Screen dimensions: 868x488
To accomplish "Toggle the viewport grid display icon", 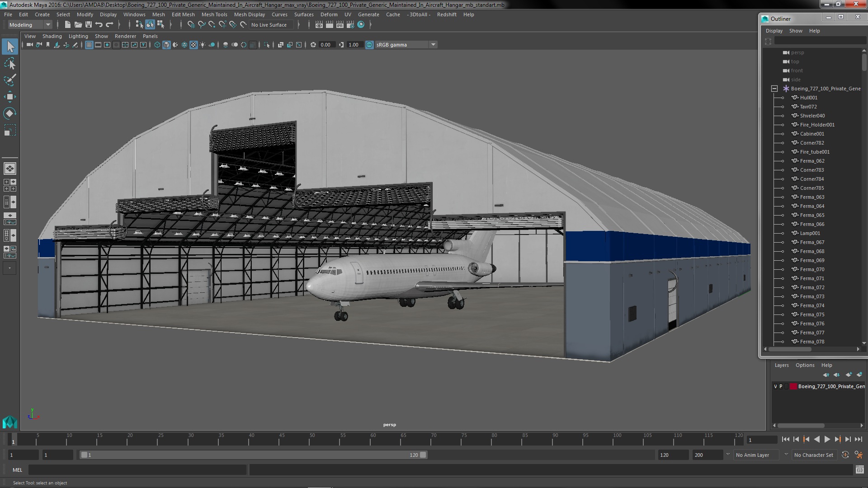I will (x=89, y=45).
